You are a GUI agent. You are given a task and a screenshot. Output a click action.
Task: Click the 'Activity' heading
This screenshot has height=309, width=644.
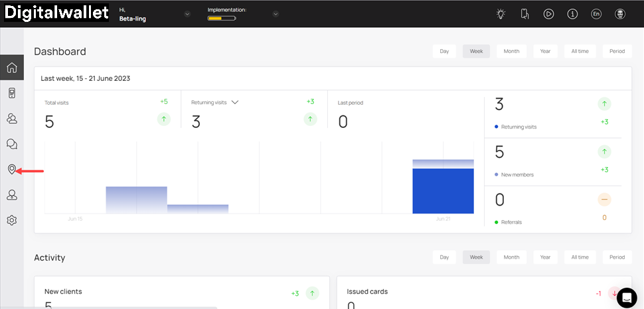point(50,258)
